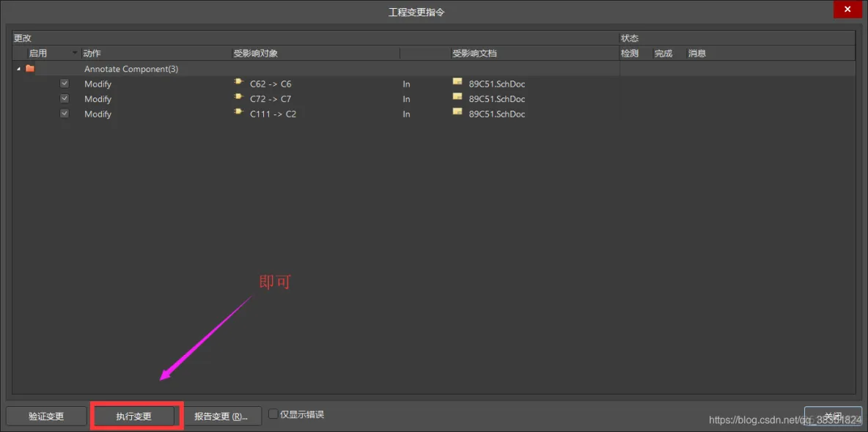Viewport: 868px width, 432px height.
Task: Select the Modify text in C62 row
Action: pyautogui.click(x=98, y=84)
